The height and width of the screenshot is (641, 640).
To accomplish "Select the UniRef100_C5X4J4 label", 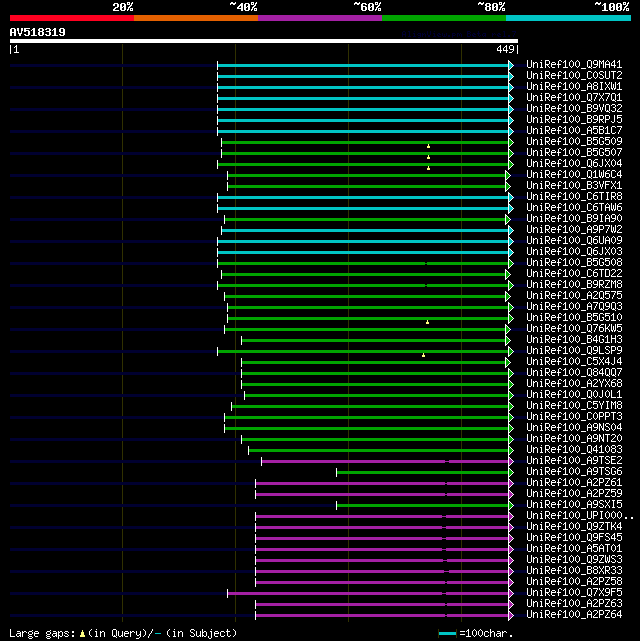I will (x=574, y=361).
